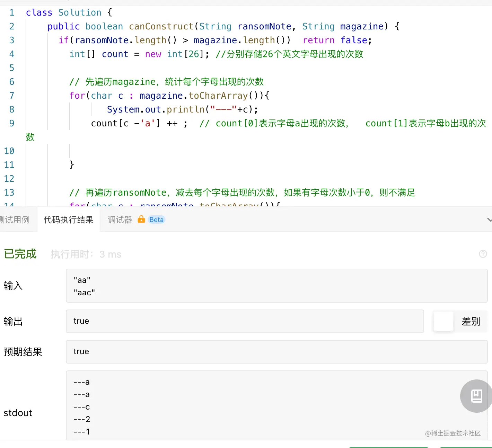Click the help question mark icon
492x448 pixels.
(x=483, y=254)
